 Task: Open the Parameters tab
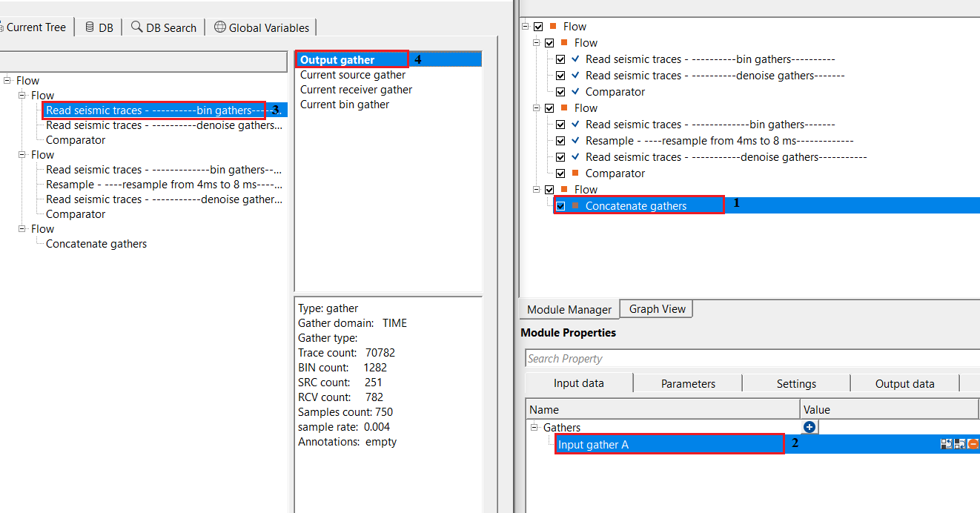[688, 383]
